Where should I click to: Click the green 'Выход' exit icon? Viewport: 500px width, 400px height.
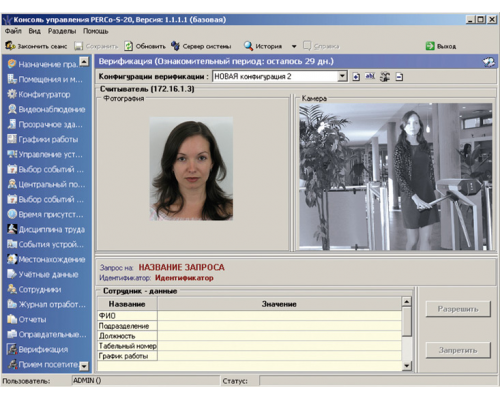[x=430, y=46]
